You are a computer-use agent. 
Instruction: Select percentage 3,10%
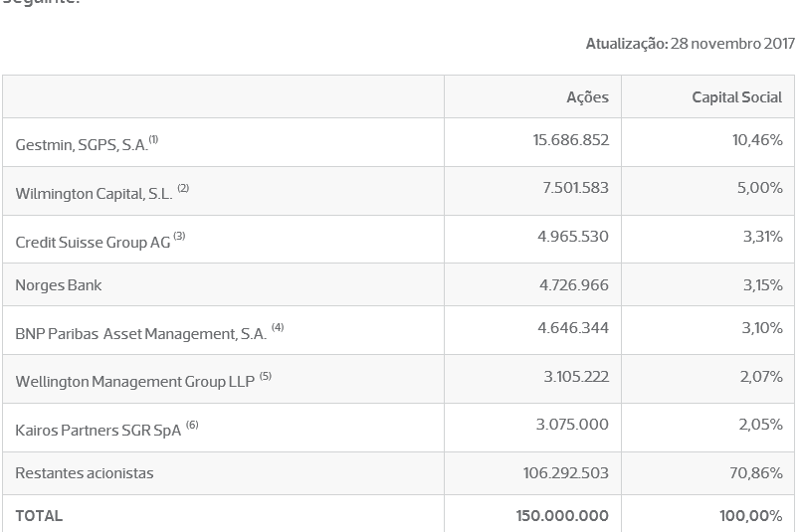pyautogui.click(x=762, y=327)
